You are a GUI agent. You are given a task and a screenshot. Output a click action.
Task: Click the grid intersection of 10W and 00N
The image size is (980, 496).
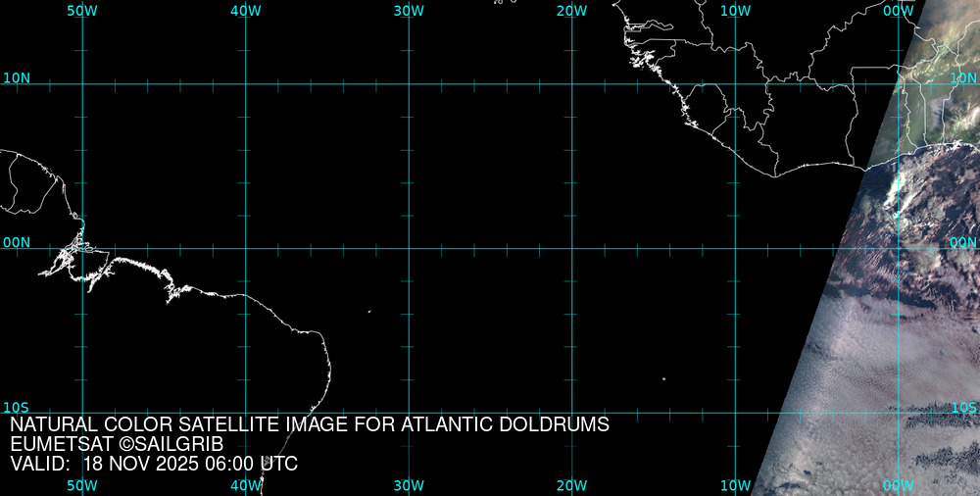[736, 248]
